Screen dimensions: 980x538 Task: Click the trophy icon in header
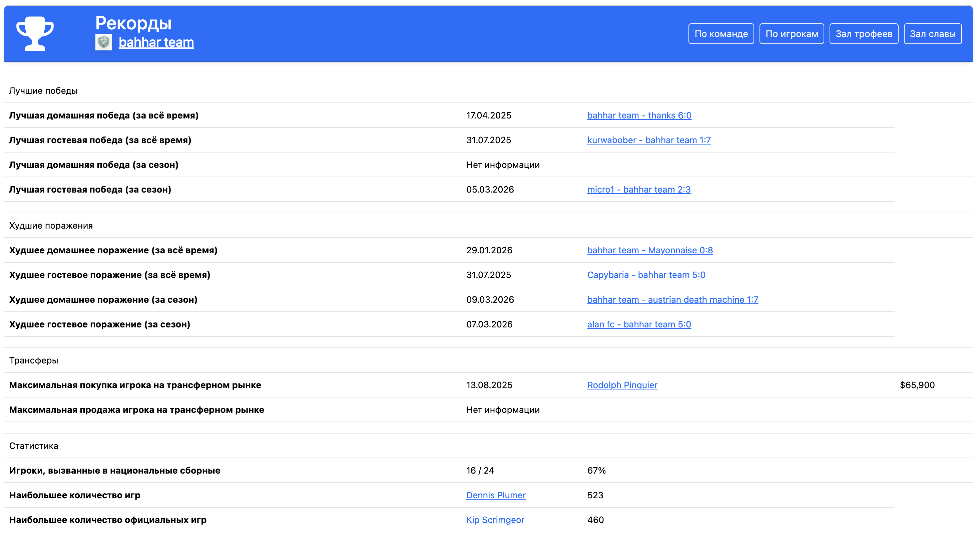pyautogui.click(x=35, y=33)
